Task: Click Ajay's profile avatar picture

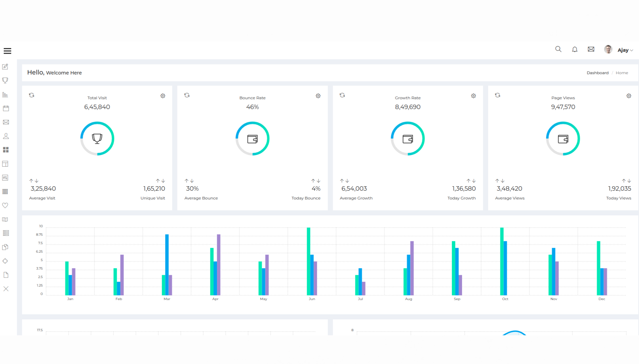Action: 608,50
